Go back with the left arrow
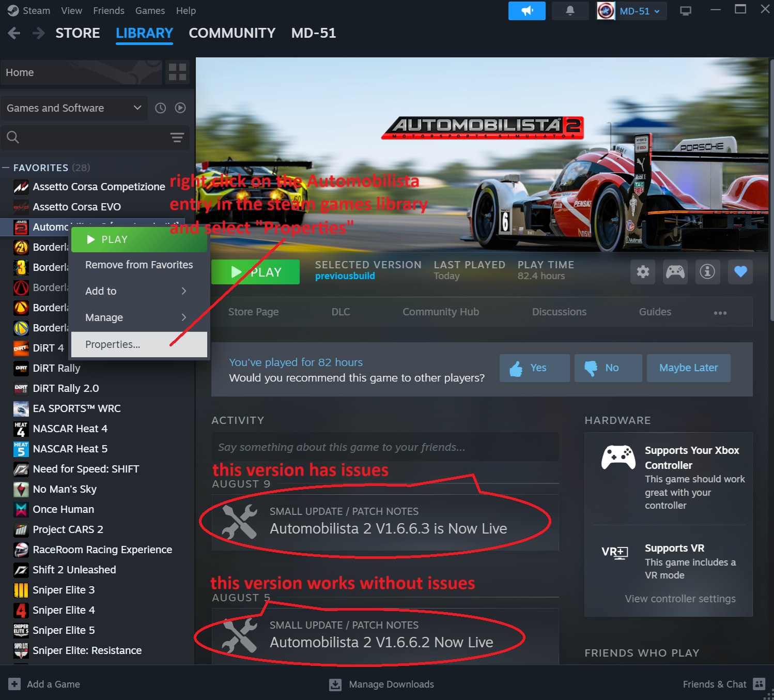 point(14,33)
